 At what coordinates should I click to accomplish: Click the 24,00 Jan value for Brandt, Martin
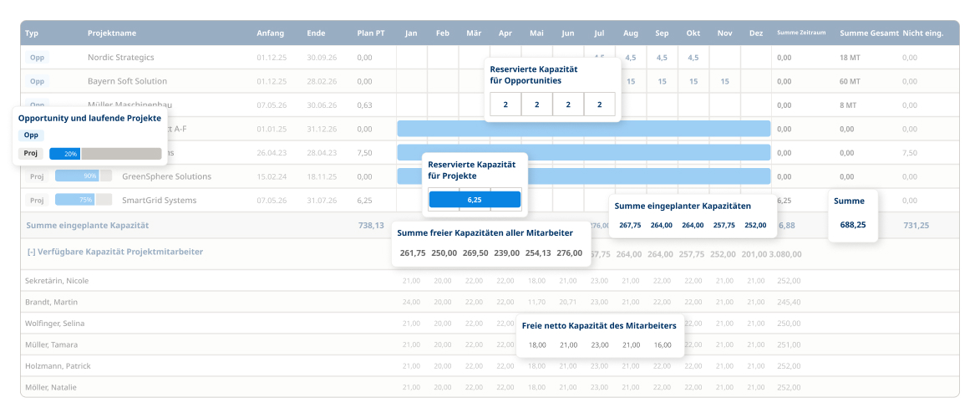click(411, 303)
